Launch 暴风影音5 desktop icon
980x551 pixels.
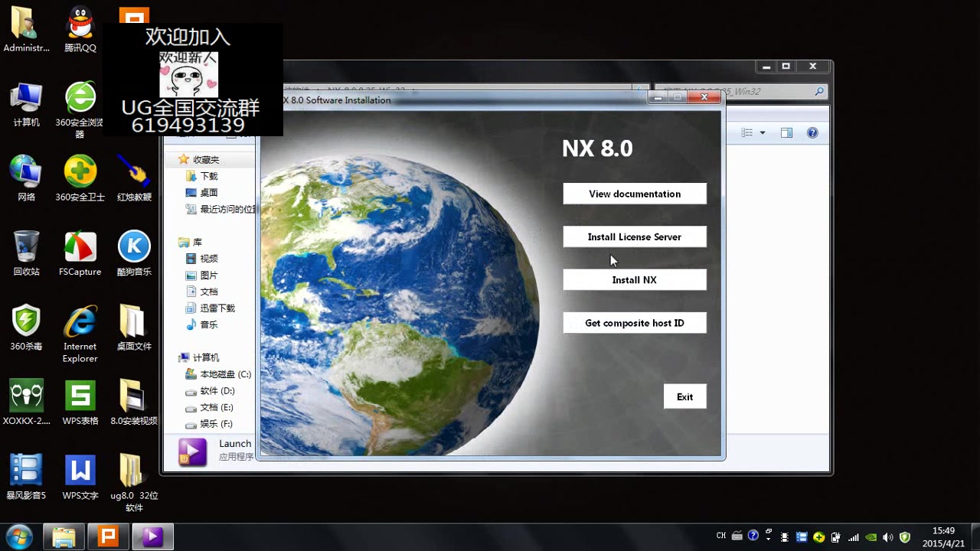(26, 477)
